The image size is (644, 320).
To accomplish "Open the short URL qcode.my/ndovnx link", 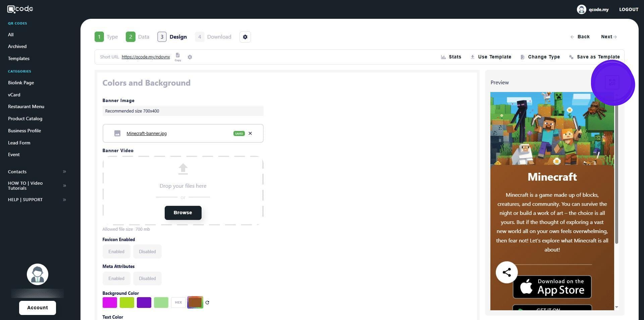I will click(x=146, y=57).
